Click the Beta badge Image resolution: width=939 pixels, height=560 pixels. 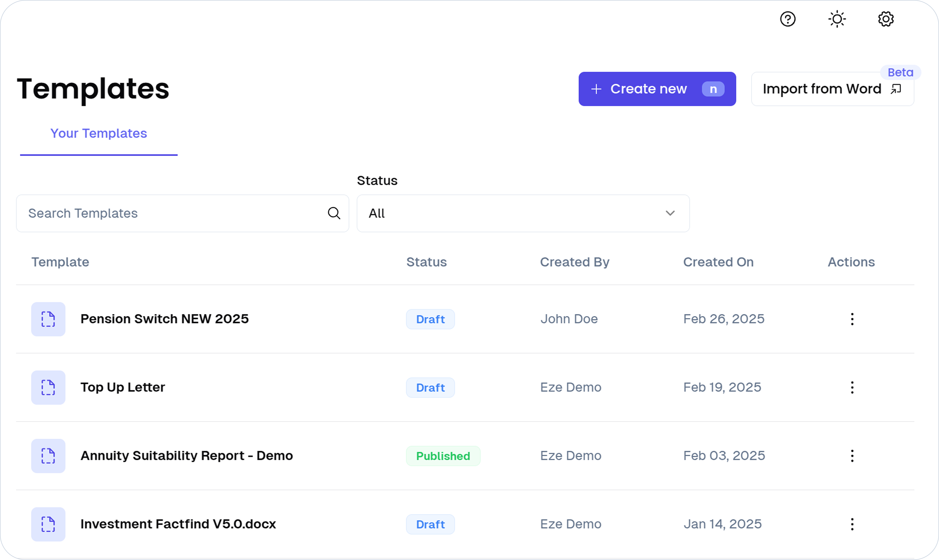(x=901, y=72)
